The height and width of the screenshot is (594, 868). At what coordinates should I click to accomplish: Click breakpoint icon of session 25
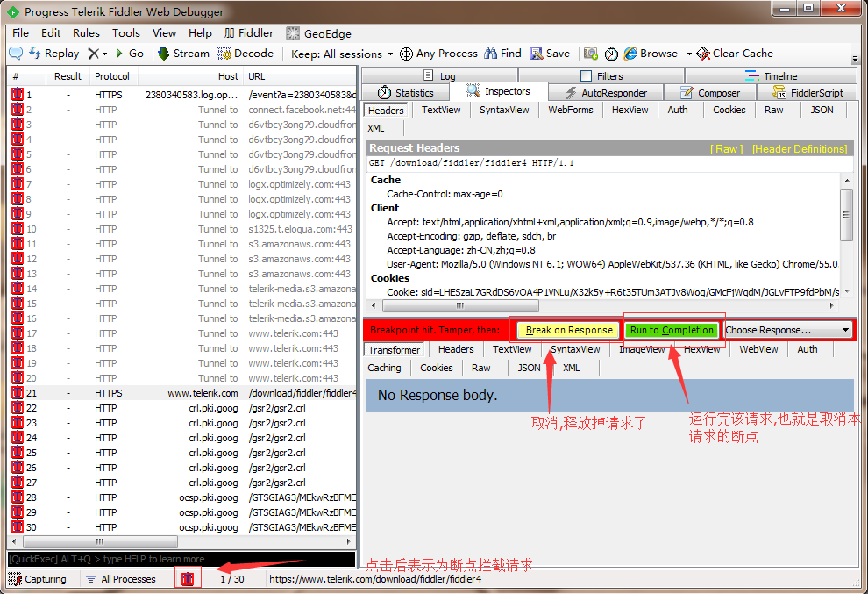tap(18, 453)
